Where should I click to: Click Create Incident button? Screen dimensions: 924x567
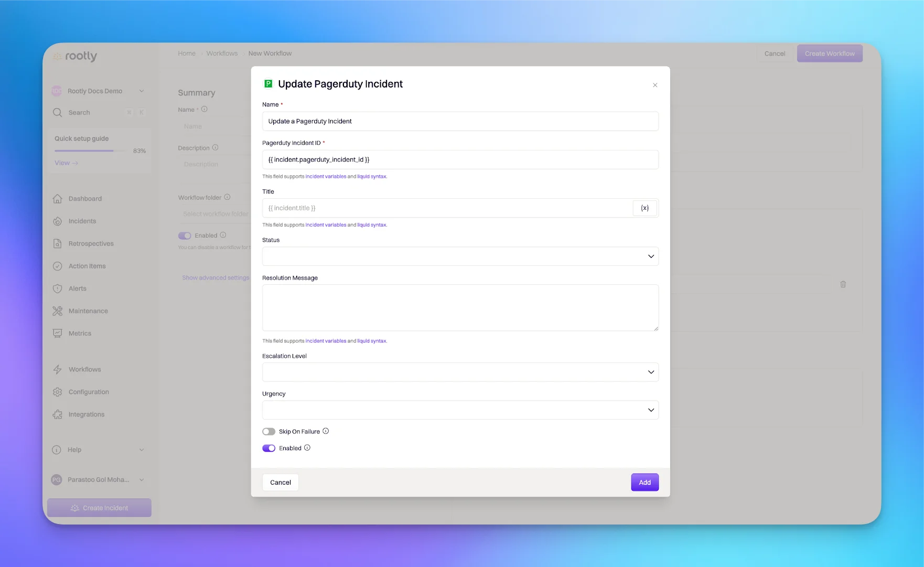click(99, 508)
